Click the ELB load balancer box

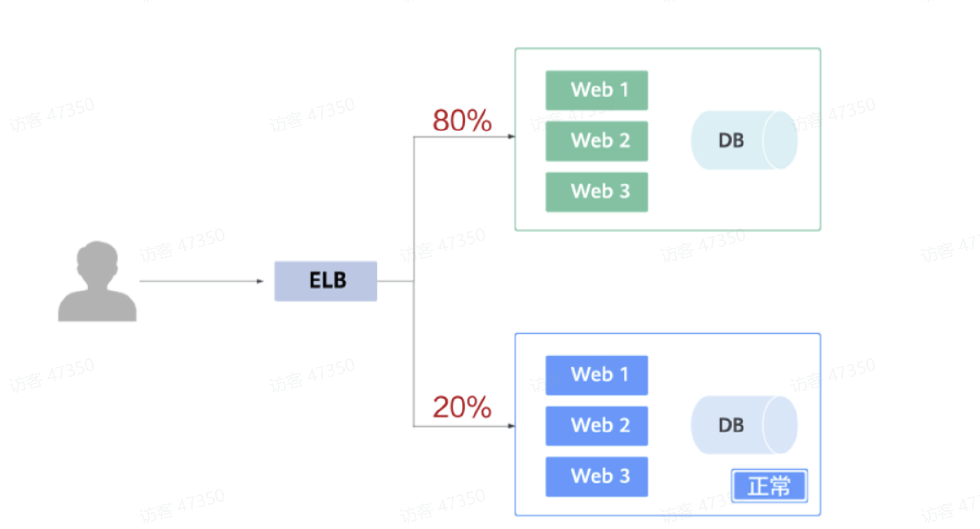pyautogui.click(x=326, y=281)
